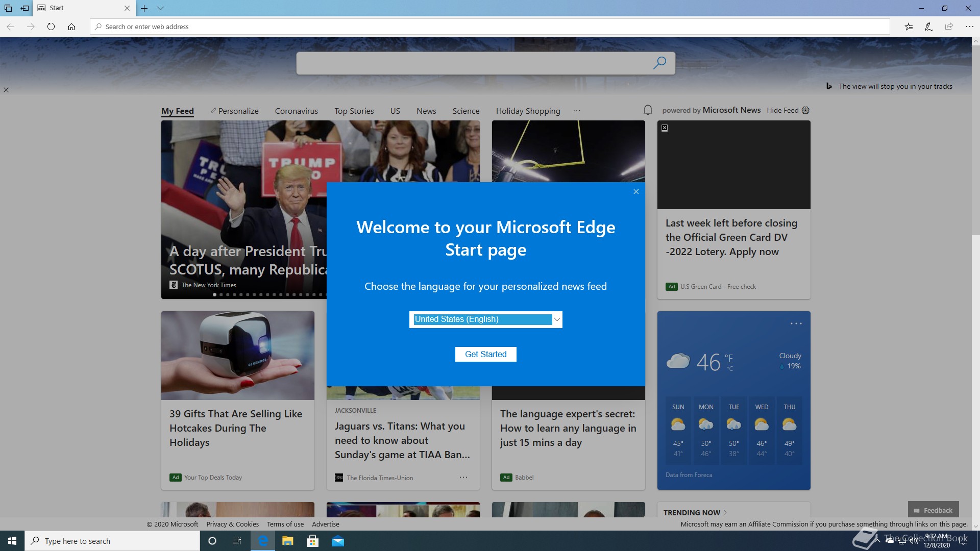The image size is (980, 551).
Task: Click the Bing logo icon
Action: coord(829,86)
